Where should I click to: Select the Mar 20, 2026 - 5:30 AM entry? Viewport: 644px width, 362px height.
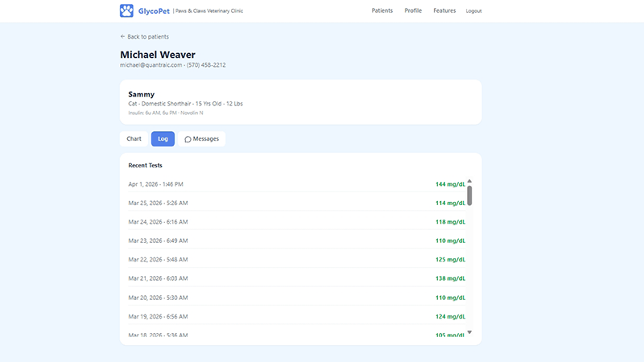[x=296, y=298]
